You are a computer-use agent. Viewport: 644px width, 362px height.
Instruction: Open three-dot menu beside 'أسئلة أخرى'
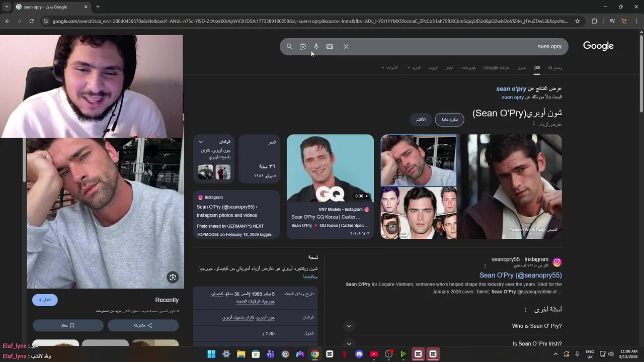point(525,310)
